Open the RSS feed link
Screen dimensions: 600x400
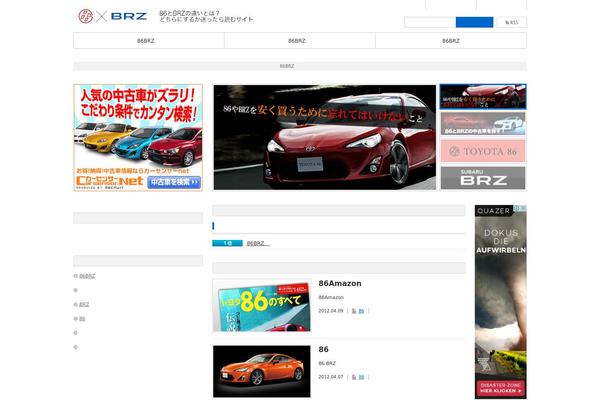point(511,22)
